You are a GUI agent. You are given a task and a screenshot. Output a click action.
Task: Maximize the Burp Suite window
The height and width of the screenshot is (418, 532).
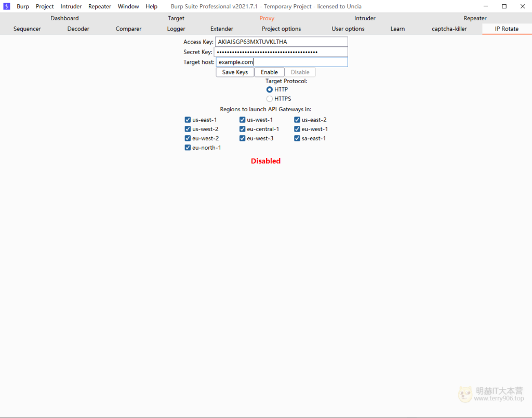click(x=504, y=6)
